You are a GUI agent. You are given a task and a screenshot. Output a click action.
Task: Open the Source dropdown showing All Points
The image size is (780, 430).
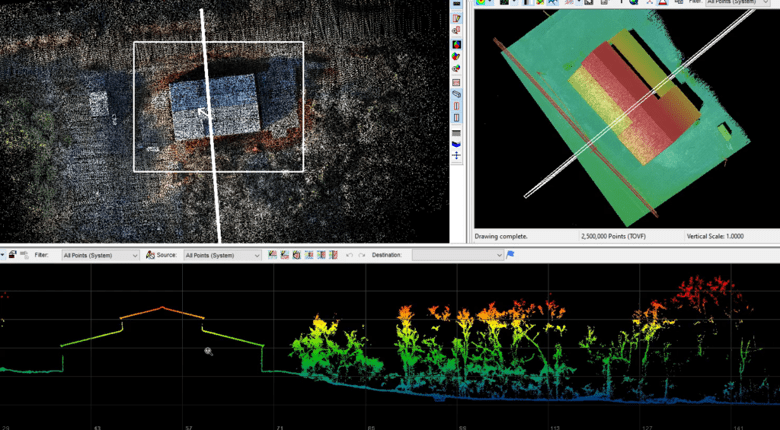pyautogui.click(x=222, y=255)
